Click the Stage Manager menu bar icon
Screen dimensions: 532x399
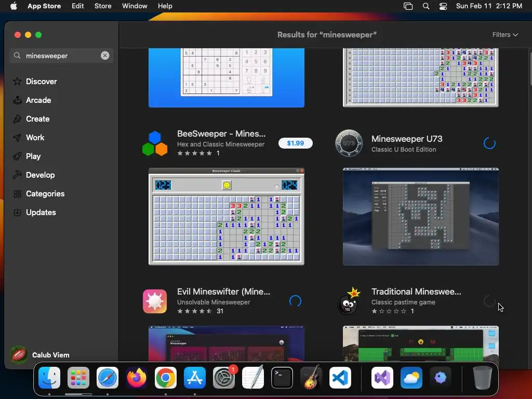point(408,6)
